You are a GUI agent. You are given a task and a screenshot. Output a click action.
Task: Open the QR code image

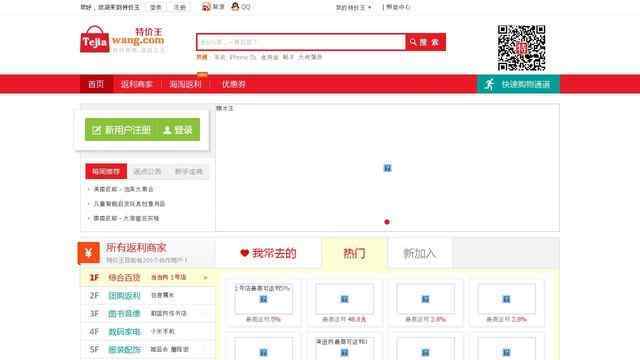click(x=521, y=48)
